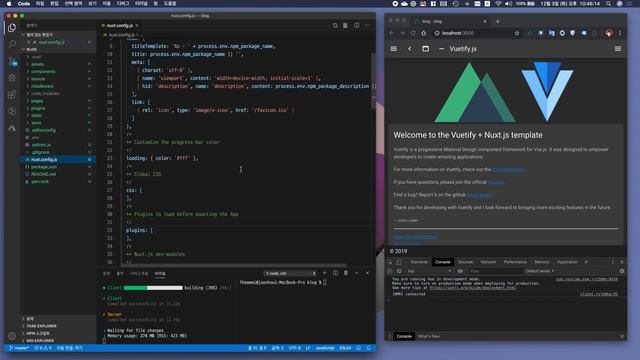Click the Vuetify toolbar minus icon
The height and width of the screenshot is (360, 640).
pyautogui.click(x=441, y=49)
